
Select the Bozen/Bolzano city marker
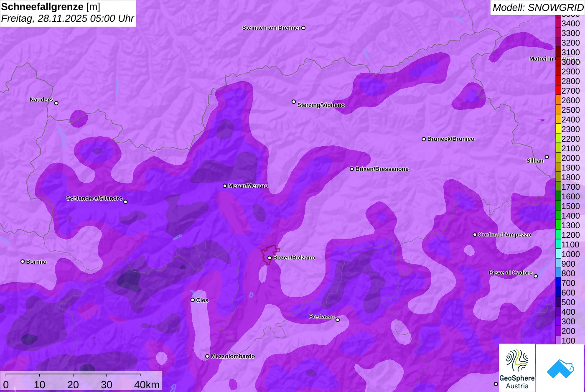pos(270,258)
